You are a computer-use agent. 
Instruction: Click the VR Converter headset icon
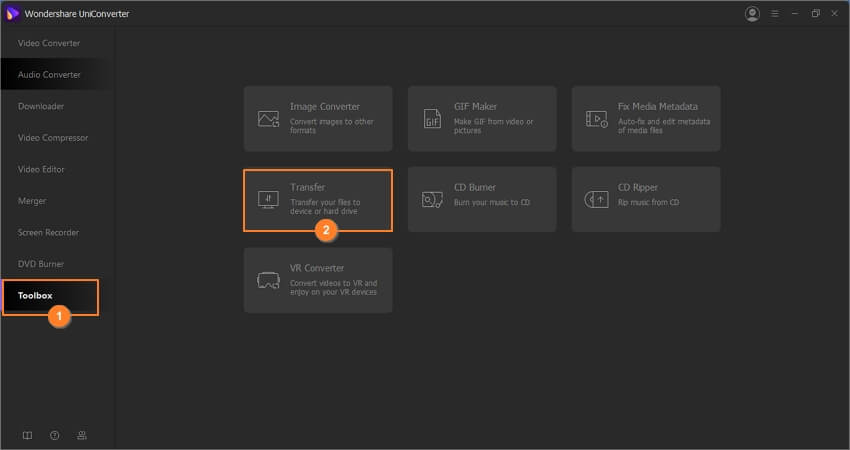[268, 280]
